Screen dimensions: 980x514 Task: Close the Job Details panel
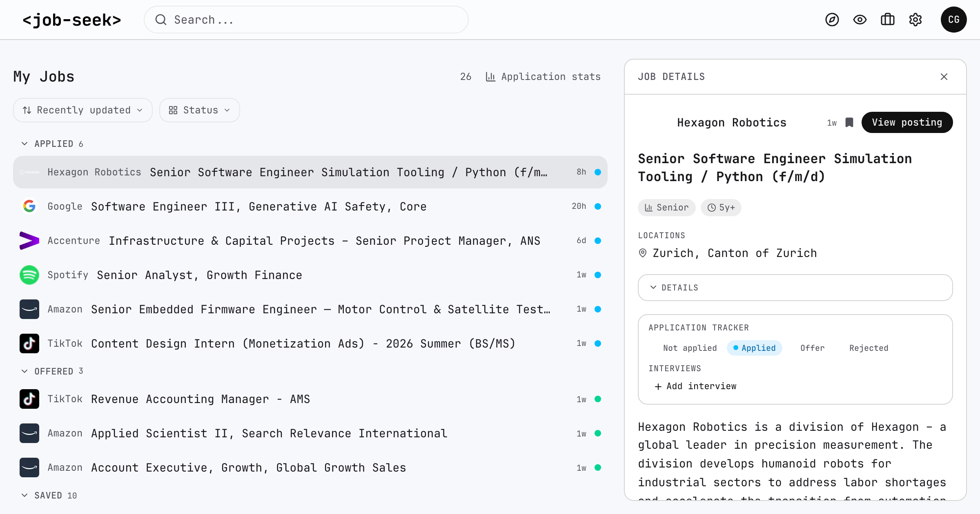click(944, 77)
